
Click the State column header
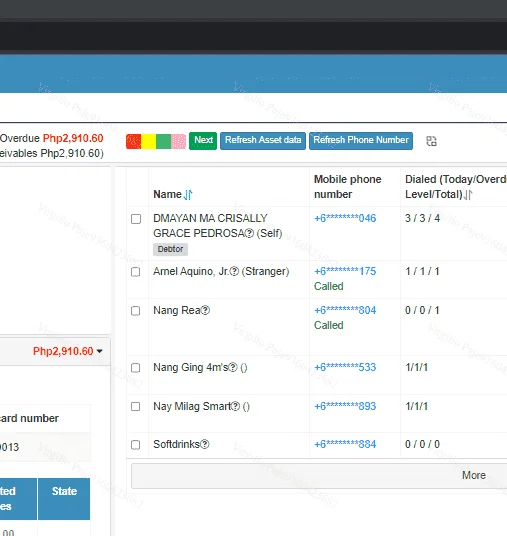[x=64, y=498]
